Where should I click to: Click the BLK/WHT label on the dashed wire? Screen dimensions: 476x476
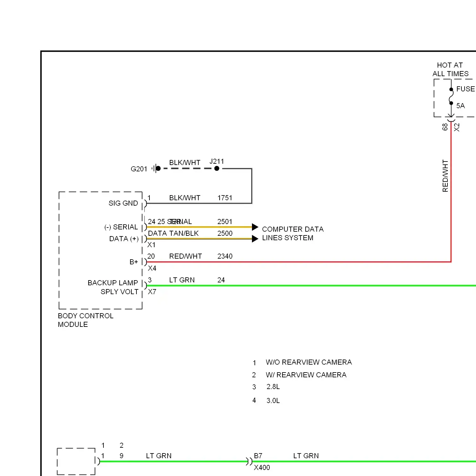(185, 163)
